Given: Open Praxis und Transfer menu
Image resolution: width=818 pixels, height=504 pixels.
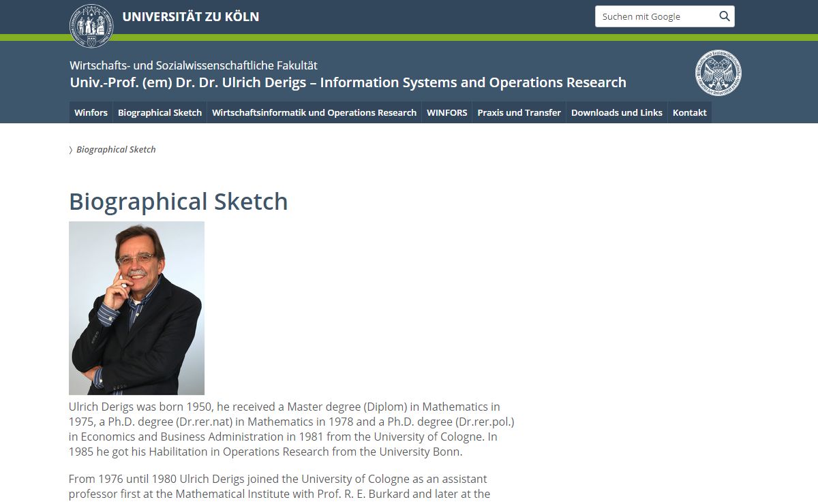Looking at the screenshot, I should (x=519, y=112).
